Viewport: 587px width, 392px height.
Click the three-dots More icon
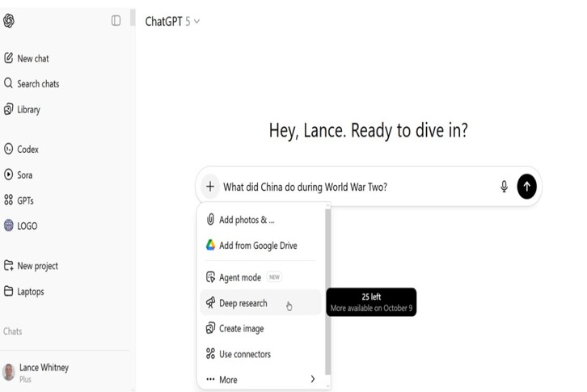tap(210, 379)
